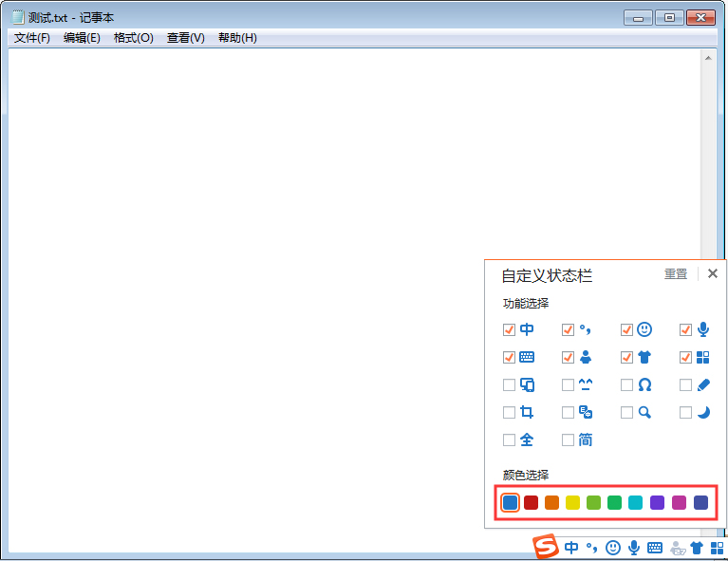Click the Sogou S logo on status bar

click(x=545, y=548)
